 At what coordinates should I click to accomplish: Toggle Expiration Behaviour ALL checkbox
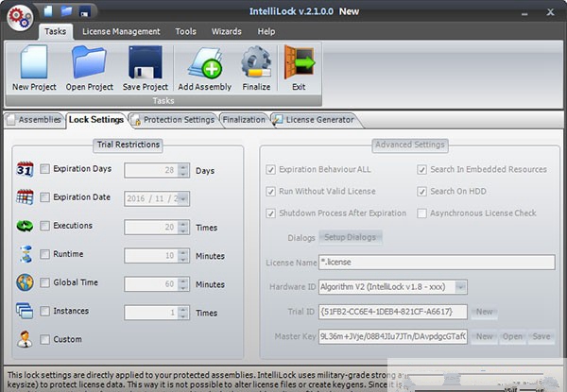click(x=270, y=169)
